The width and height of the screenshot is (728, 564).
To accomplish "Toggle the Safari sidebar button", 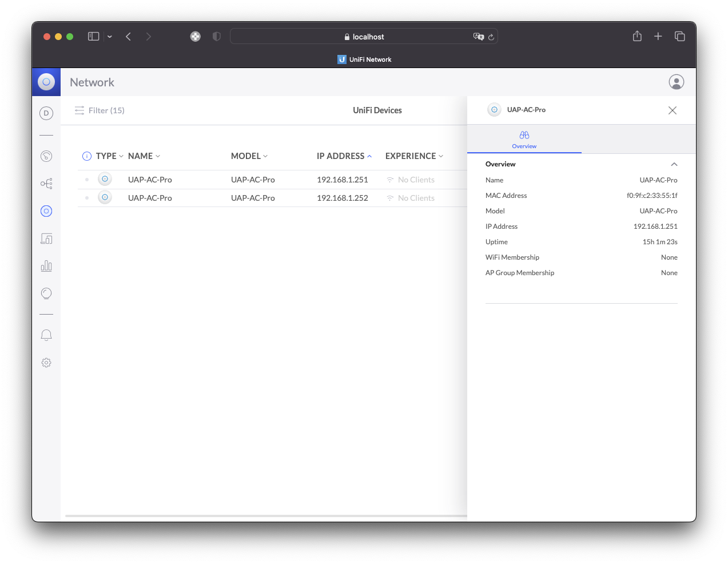I will coord(94,37).
